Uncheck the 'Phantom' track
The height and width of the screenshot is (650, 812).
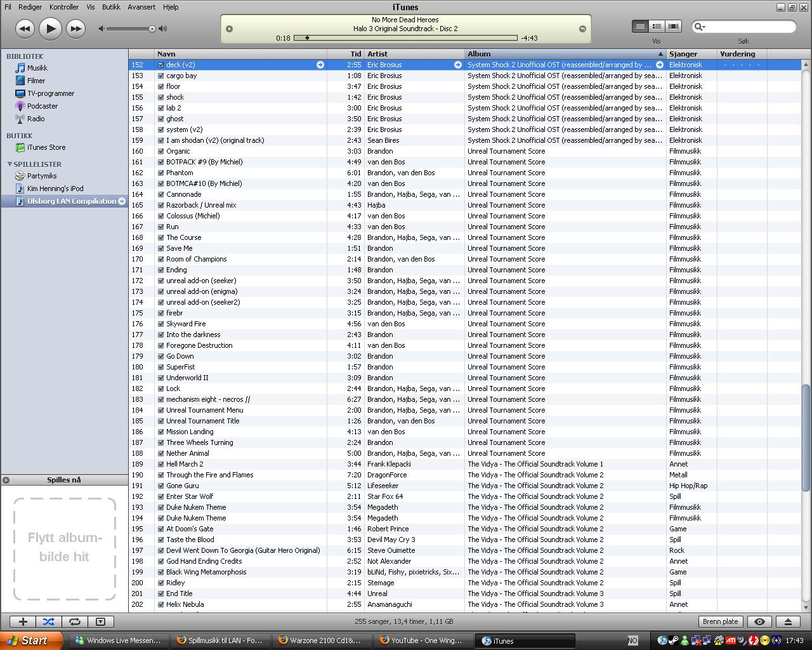160,173
